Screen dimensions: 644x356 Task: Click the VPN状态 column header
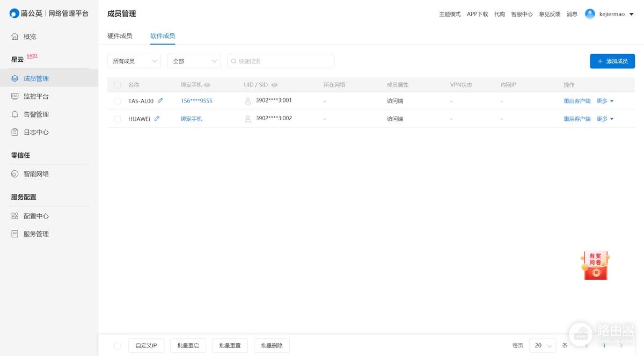(461, 85)
